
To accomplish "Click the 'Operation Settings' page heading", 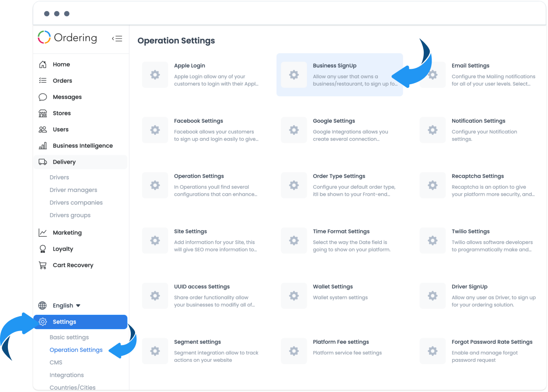I will 176,40.
